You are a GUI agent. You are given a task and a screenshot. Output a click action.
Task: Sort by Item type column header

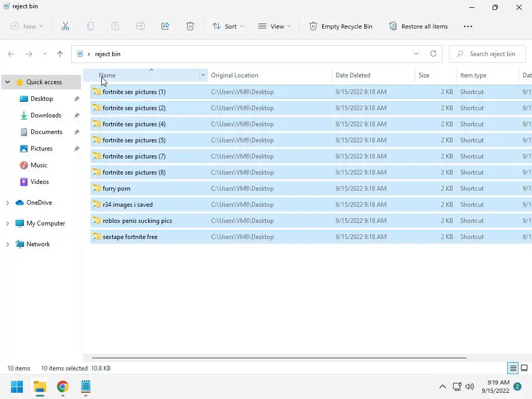tap(488, 75)
